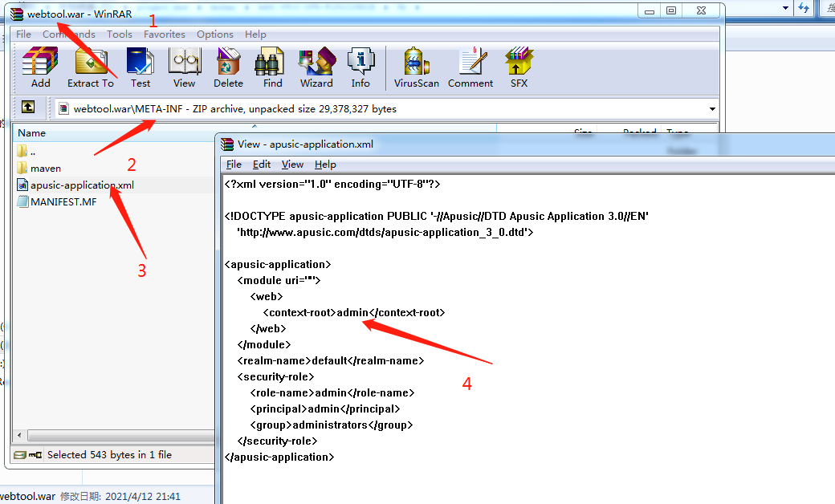The image size is (835, 504).
Task: Open WinRAR Help menu
Action: point(255,34)
